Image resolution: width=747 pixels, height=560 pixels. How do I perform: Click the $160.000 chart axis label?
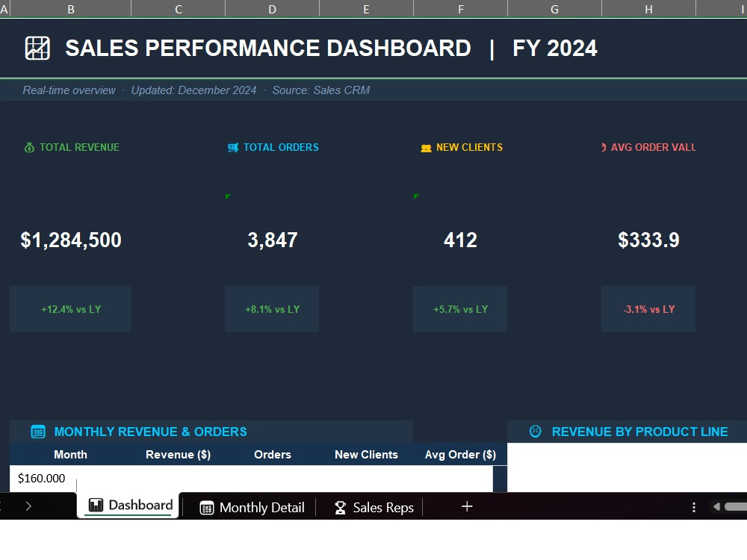coord(41,478)
